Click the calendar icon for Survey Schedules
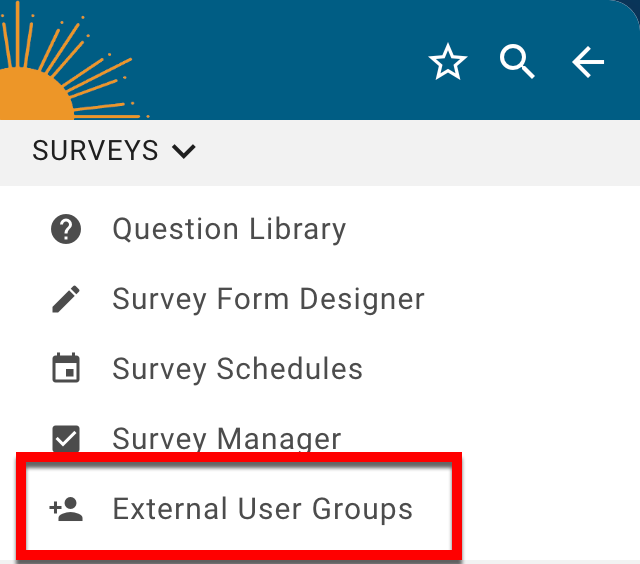Image resolution: width=640 pixels, height=564 pixels. [66, 369]
